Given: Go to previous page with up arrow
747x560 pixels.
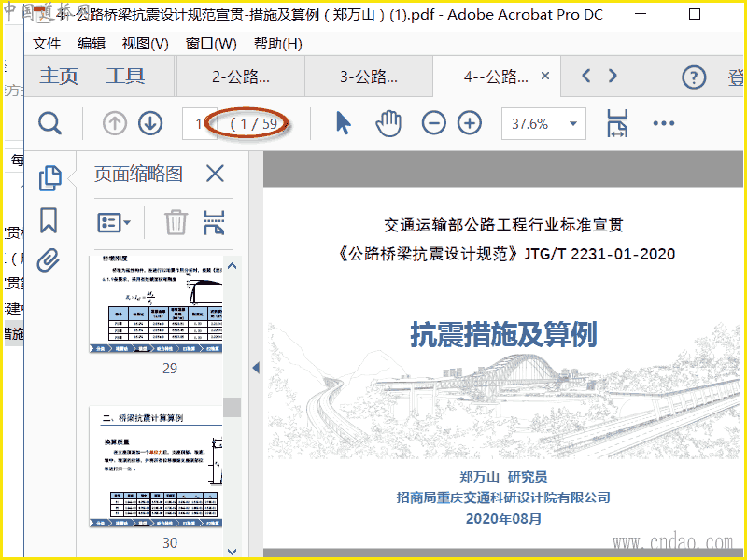Looking at the screenshot, I should (x=114, y=124).
